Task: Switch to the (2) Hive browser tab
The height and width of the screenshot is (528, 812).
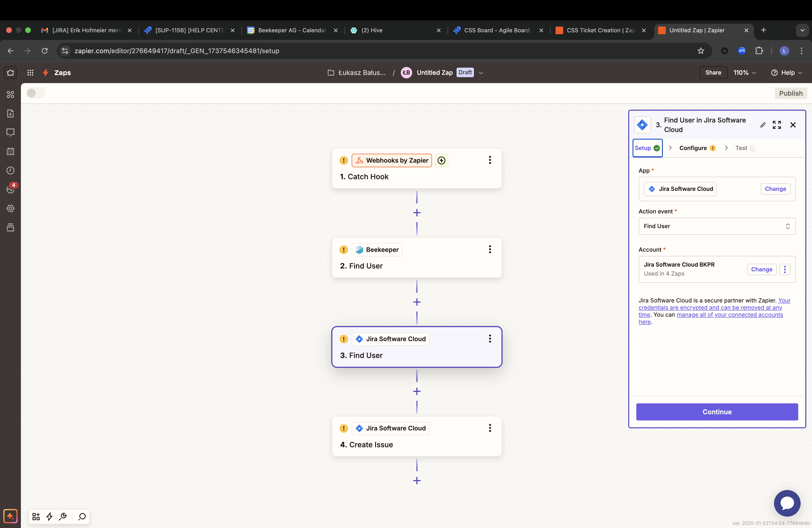Action: click(x=395, y=30)
